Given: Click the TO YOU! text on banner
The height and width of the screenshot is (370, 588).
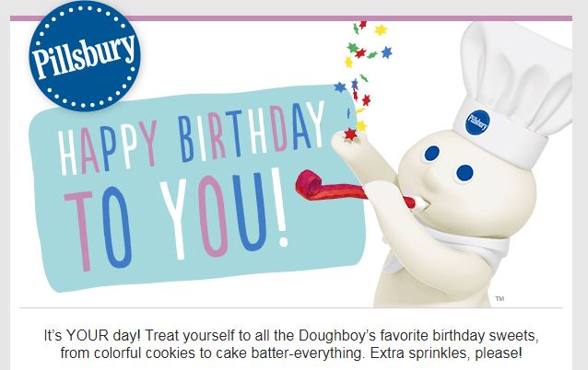Looking at the screenshot, I should [176, 219].
